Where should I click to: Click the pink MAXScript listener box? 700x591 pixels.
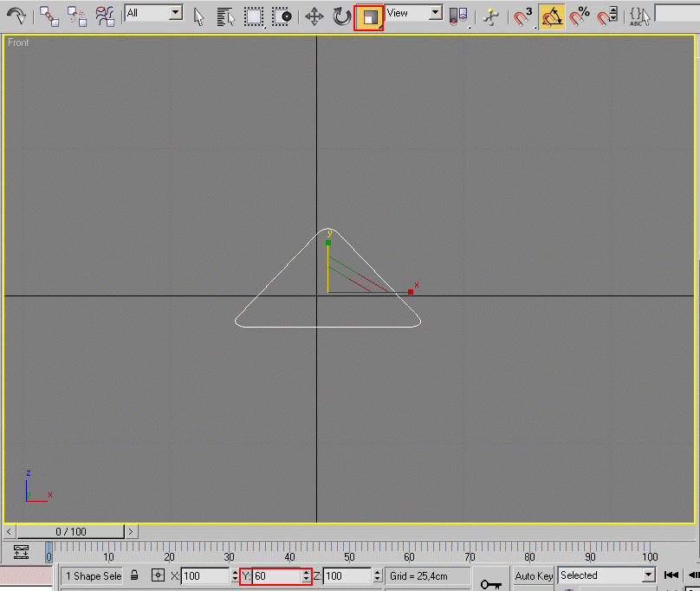click(x=26, y=575)
